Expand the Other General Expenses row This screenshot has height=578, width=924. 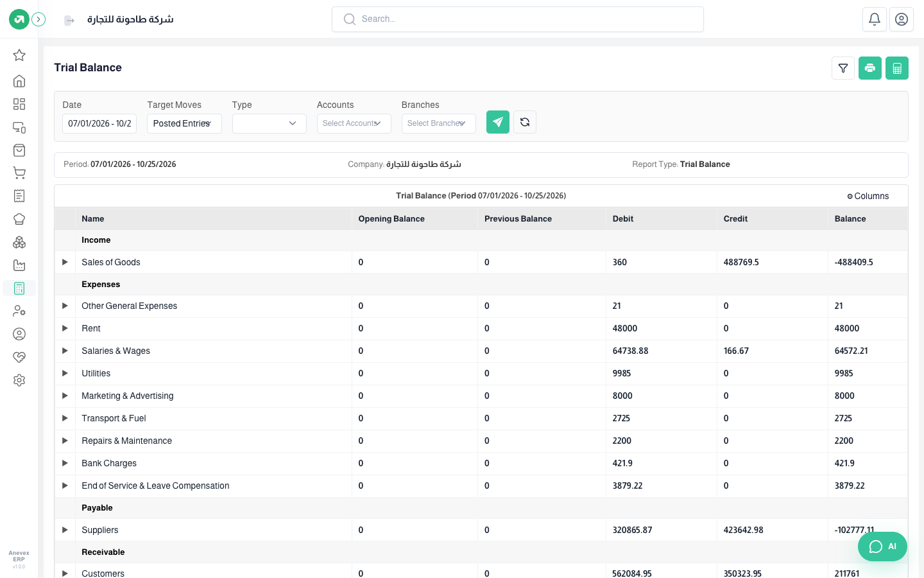tap(65, 306)
